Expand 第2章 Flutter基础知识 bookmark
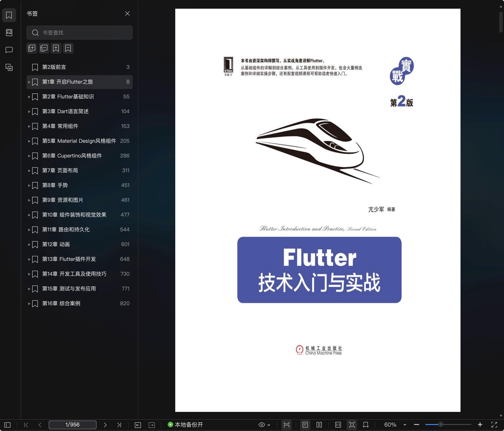Viewport: 504px width, 431px height. coord(29,97)
